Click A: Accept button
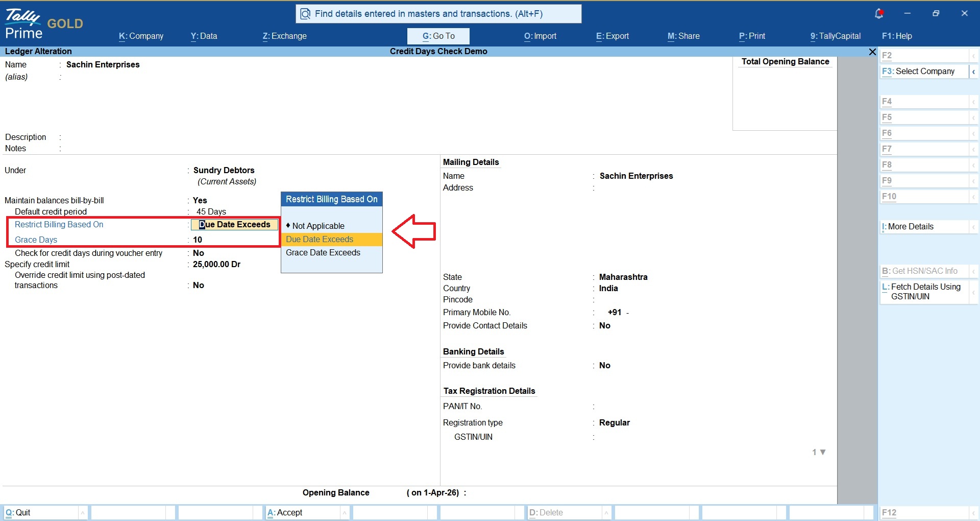Image resolution: width=980 pixels, height=521 pixels. [303, 512]
